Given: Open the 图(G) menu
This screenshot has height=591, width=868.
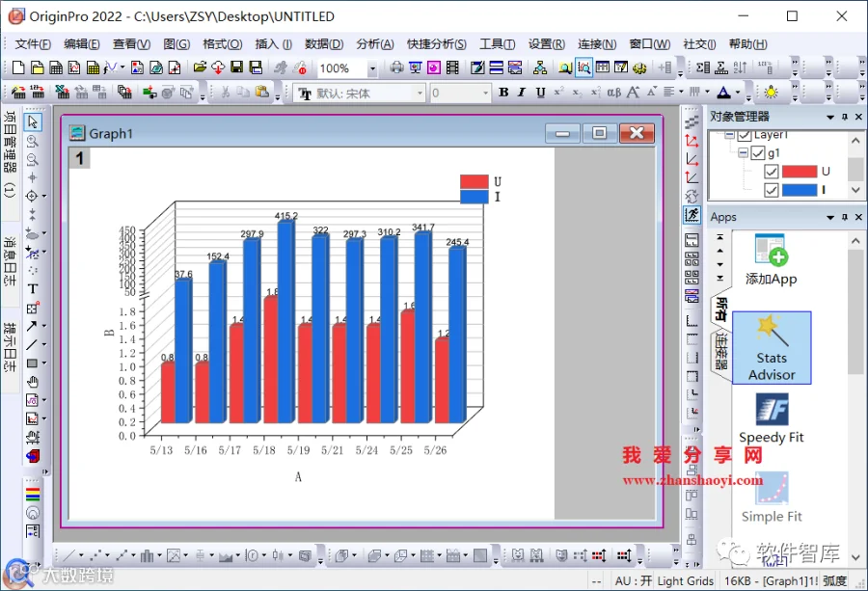Looking at the screenshot, I should coord(176,44).
